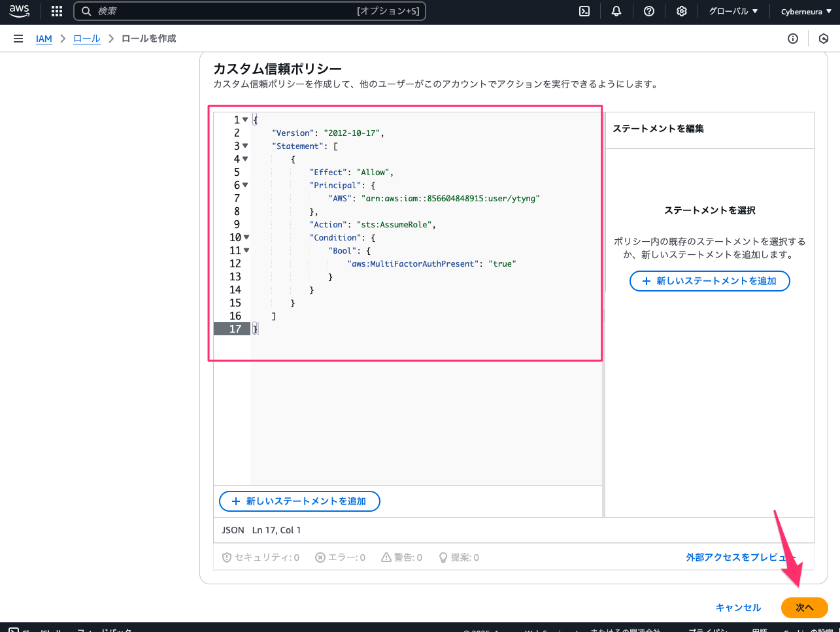Click the キャンセル button
Viewport: 840px width, 632px height.
click(x=739, y=608)
